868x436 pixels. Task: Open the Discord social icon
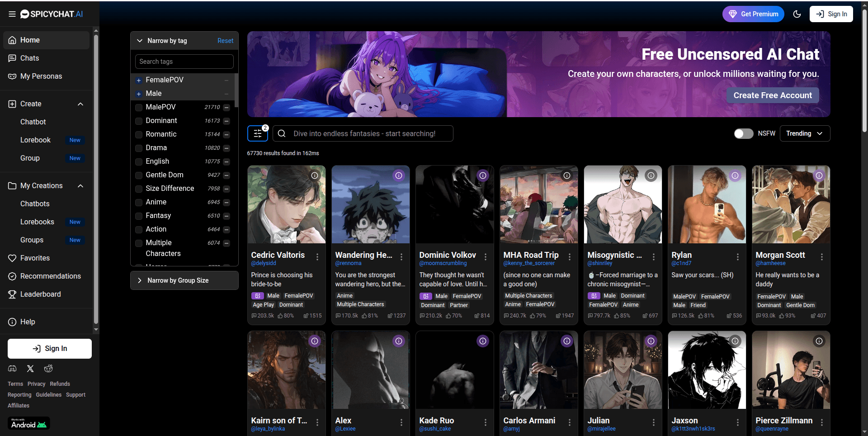tap(12, 369)
